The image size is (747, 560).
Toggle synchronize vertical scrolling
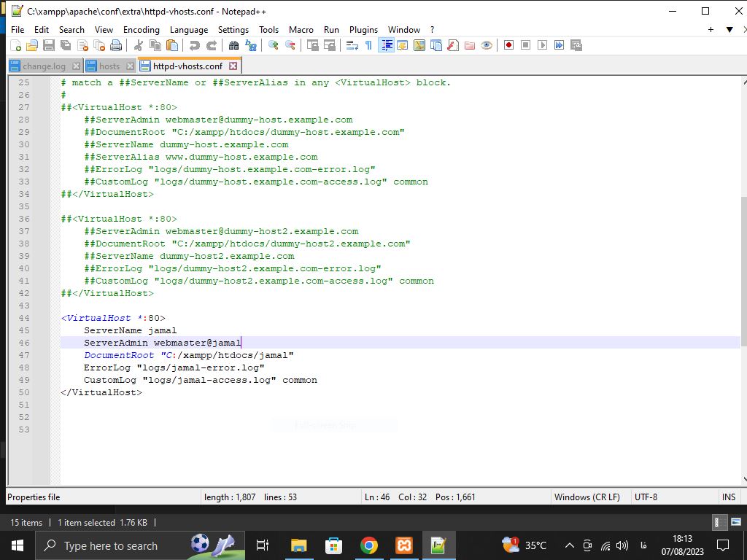(x=312, y=45)
